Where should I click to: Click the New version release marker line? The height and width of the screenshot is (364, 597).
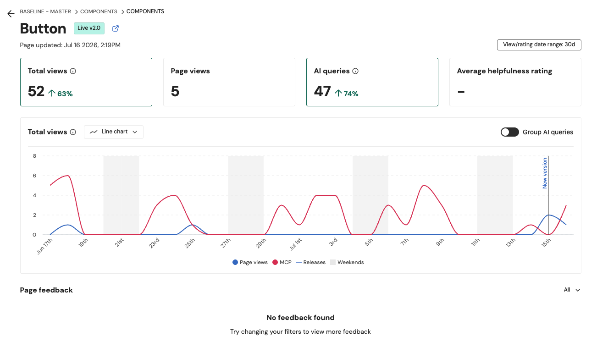(548, 195)
